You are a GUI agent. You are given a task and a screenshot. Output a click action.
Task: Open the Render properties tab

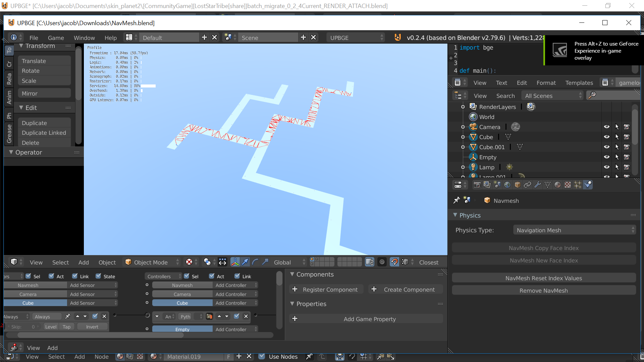tap(477, 184)
